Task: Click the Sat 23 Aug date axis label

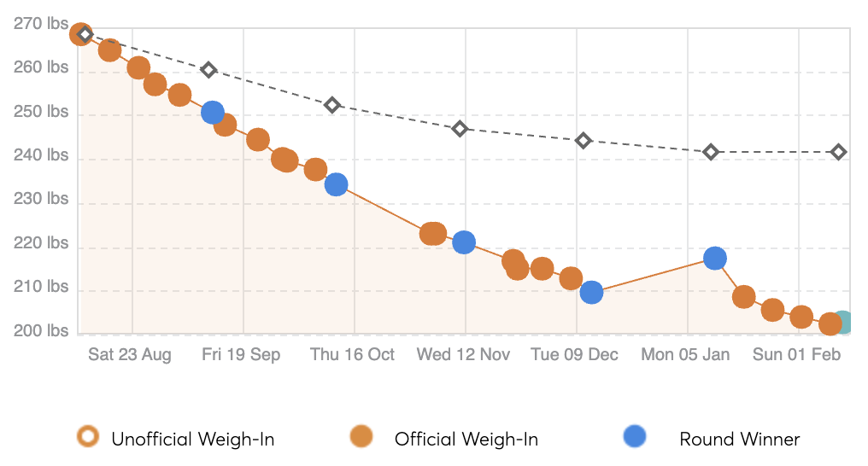Action: click(x=130, y=355)
